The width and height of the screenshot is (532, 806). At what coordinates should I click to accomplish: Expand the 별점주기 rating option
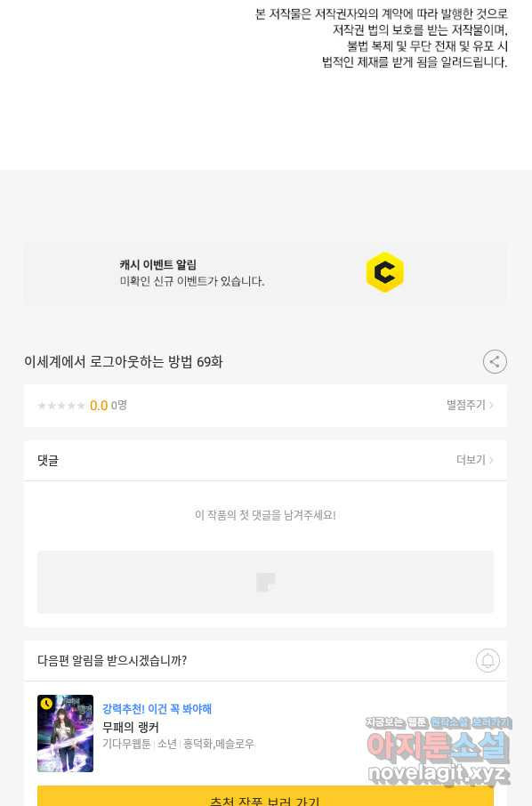tap(470, 405)
